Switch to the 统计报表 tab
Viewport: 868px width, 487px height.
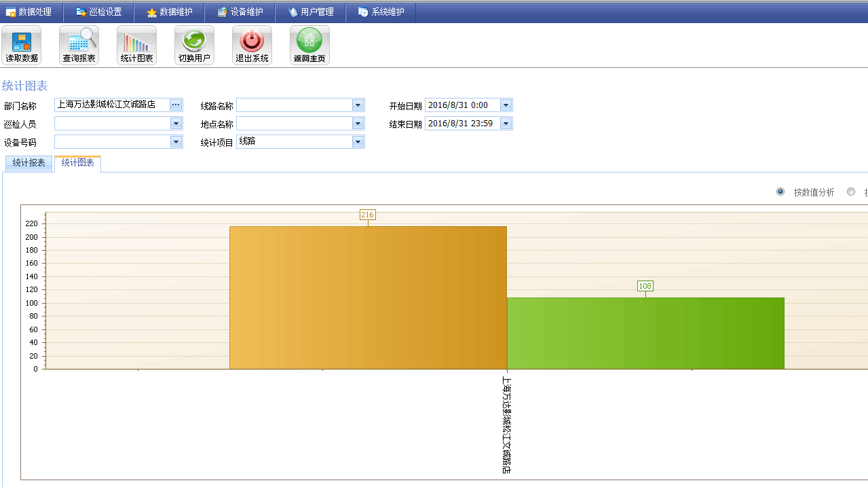point(29,163)
